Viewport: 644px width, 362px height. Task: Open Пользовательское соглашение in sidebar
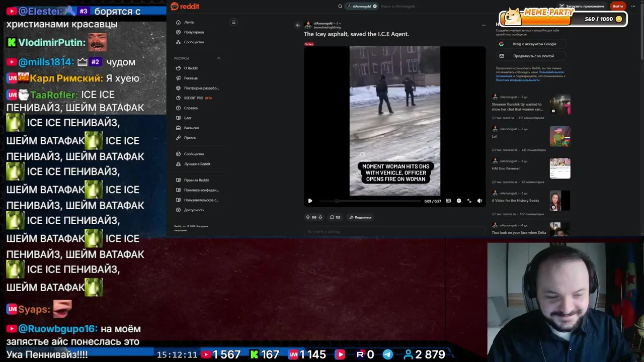click(201, 200)
